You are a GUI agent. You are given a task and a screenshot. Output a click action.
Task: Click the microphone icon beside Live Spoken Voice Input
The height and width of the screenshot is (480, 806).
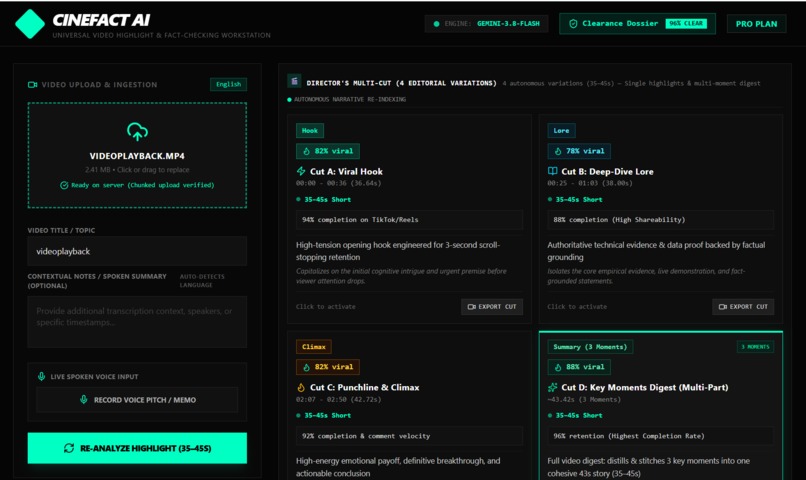[x=42, y=376]
